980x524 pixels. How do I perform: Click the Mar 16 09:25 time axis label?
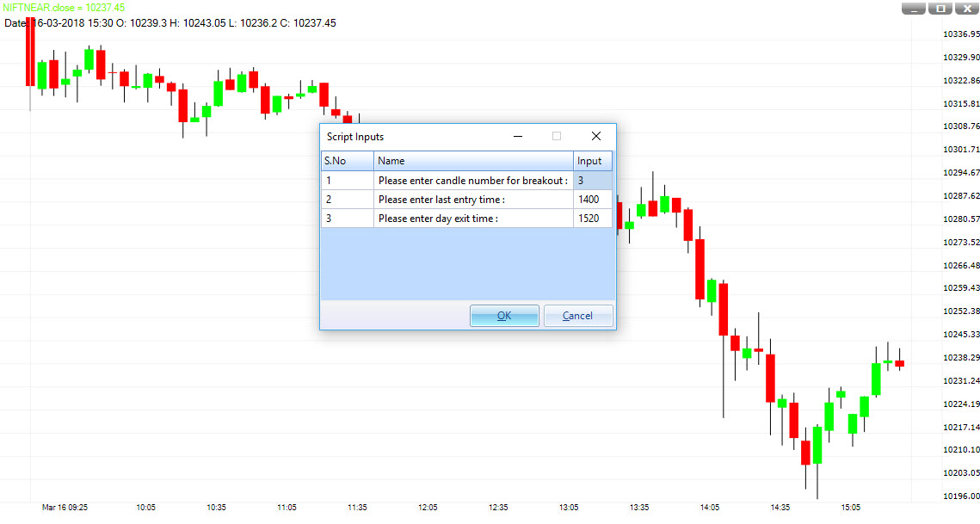64,508
